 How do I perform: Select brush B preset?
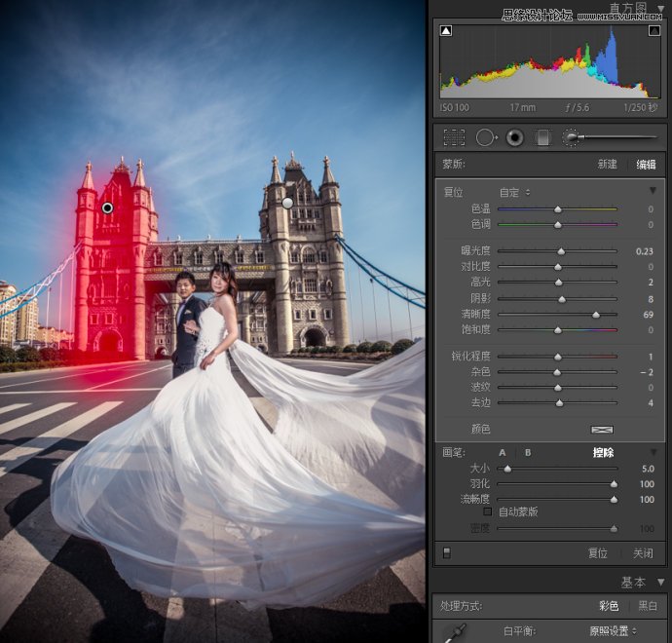click(528, 452)
